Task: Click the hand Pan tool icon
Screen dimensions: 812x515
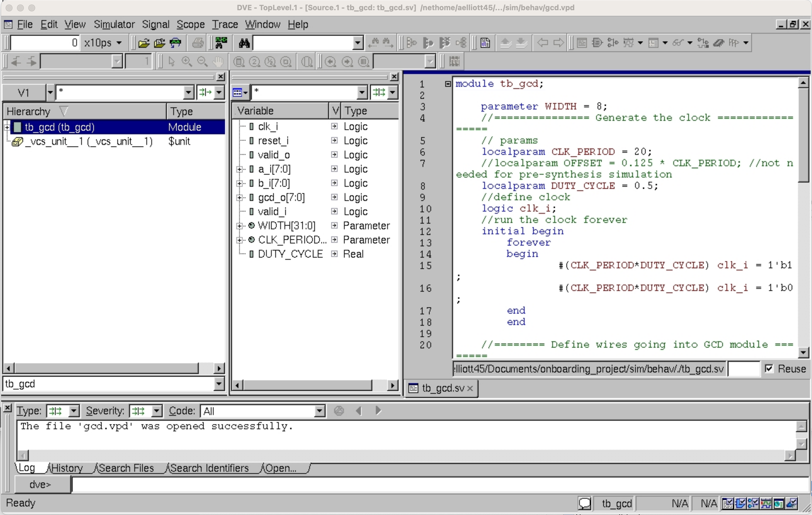Action: [218, 62]
